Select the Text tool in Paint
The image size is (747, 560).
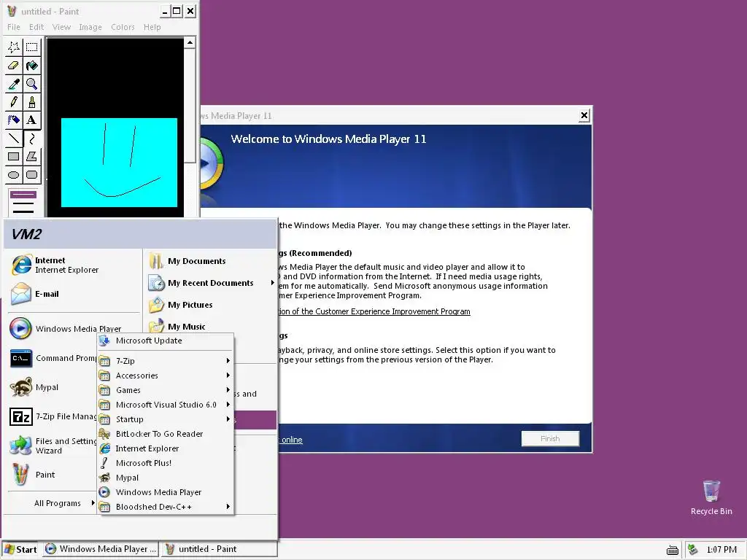(x=32, y=120)
